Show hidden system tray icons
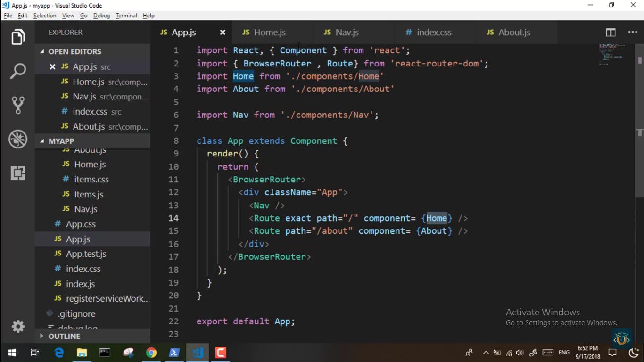Screen dimensions: 644x362 486,353
